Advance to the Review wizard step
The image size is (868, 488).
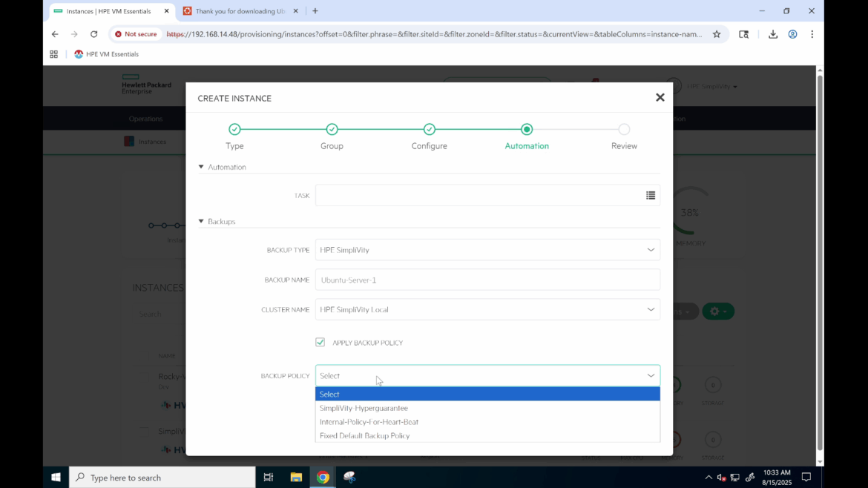click(624, 130)
